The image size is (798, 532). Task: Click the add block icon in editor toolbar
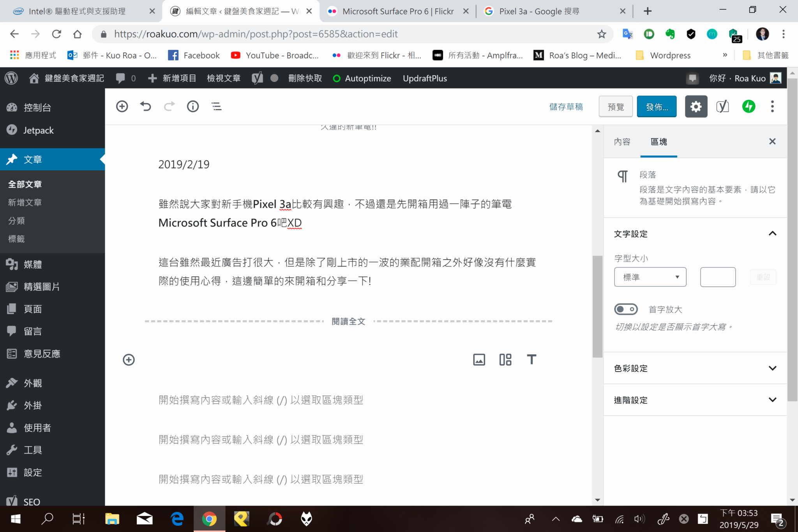(x=122, y=106)
